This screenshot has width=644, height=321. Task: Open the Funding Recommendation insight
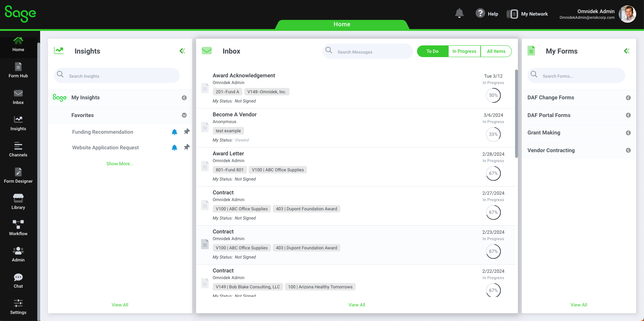103,132
